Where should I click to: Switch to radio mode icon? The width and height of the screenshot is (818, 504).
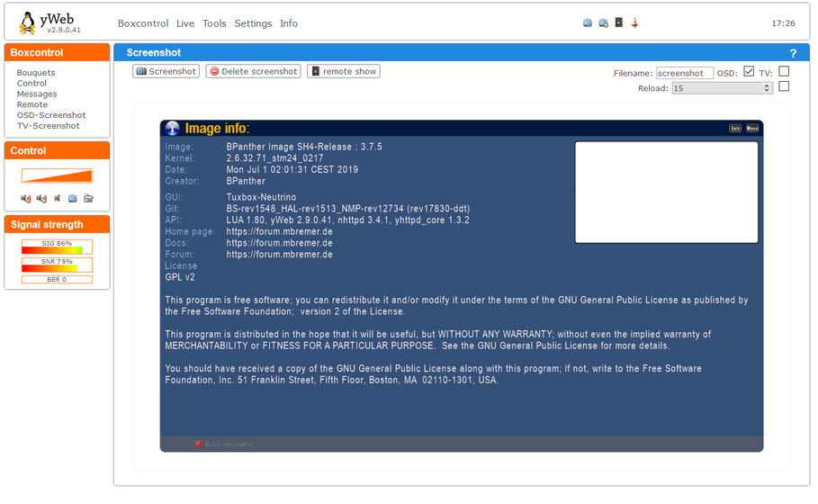tap(89, 198)
